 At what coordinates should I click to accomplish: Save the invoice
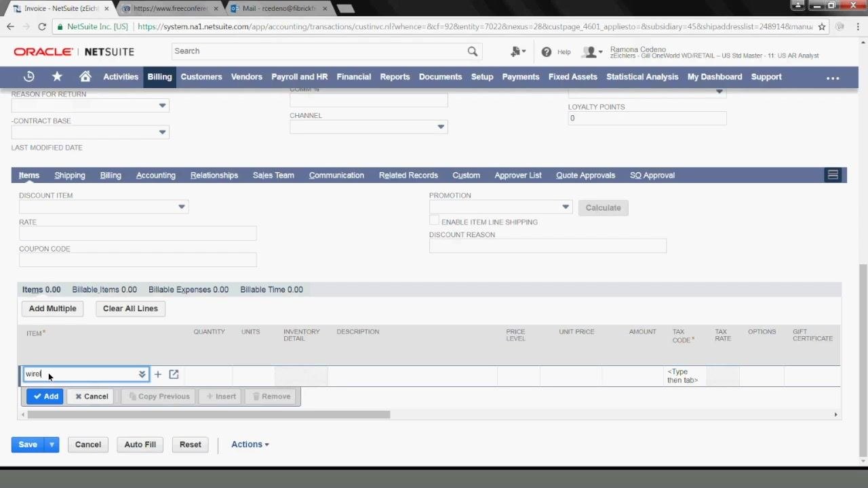[28, 445]
